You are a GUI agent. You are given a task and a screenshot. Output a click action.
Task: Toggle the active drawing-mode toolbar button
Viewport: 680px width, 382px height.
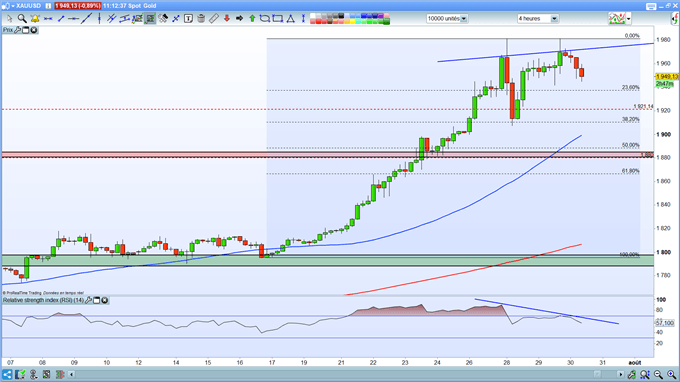tap(150, 19)
